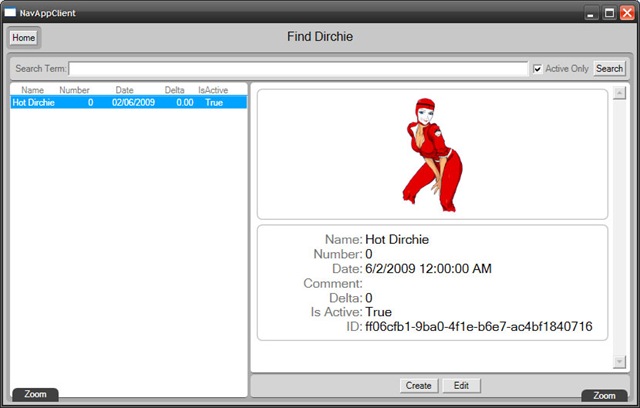Sort list by the IsActive column header
The width and height of the screenshot is (640, 408).
pyautogui.click(x=211, y=90)
